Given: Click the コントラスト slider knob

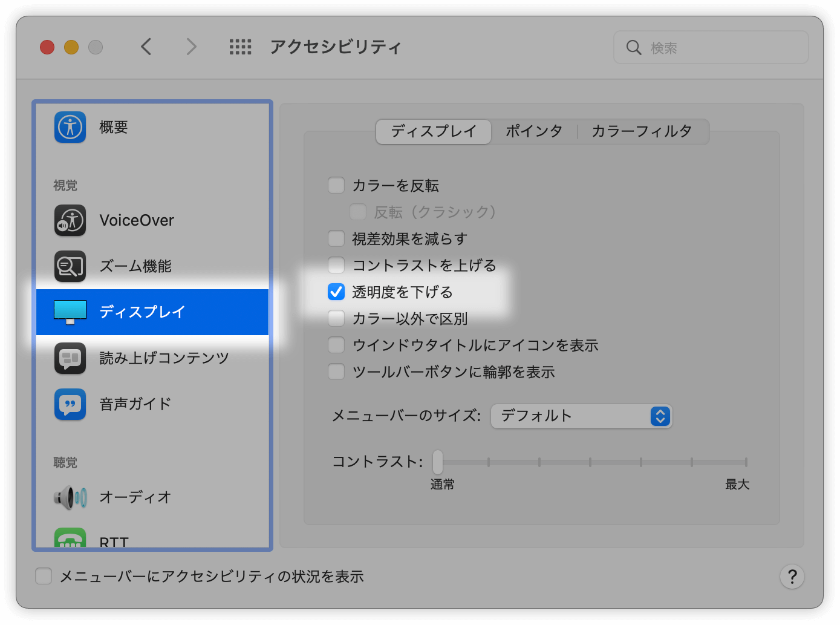Looking at the screenshot, I should coord(438,462).
